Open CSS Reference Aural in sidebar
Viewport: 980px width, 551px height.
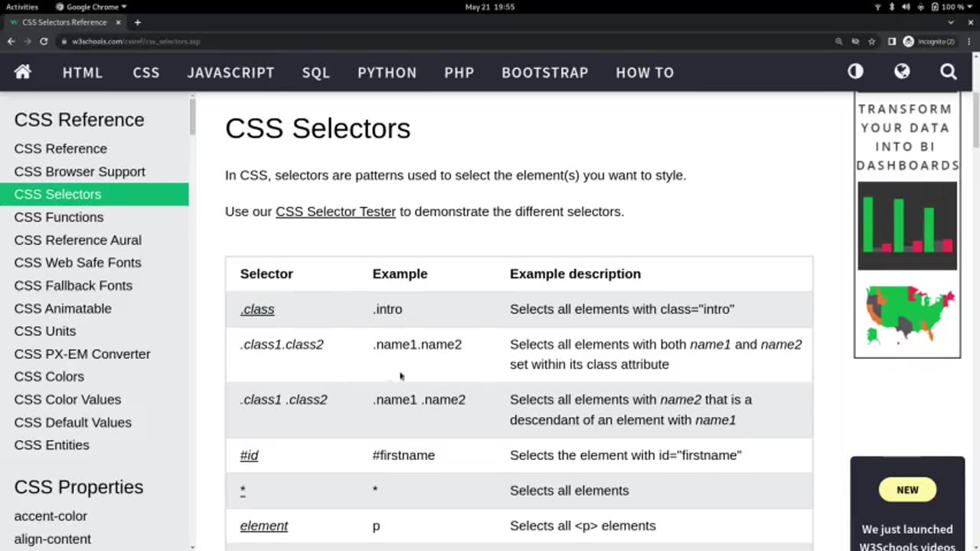pyautogui.click(x=77, y=240)
